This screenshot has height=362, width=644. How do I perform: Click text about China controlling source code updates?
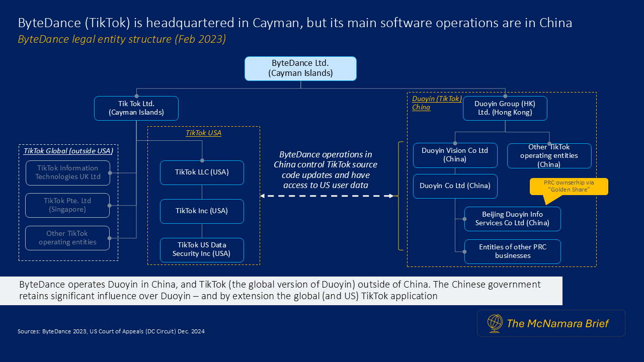[326, 170]
